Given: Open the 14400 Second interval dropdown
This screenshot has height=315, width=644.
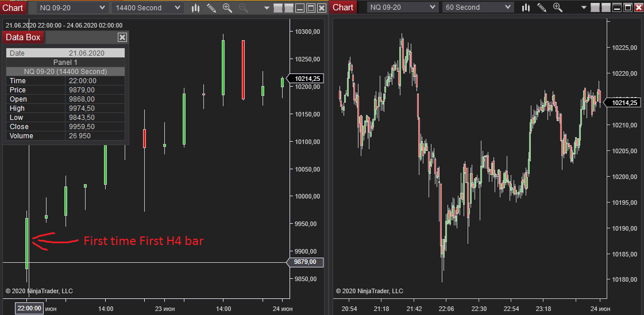Looking at the screenshot, I should [x=148, y=7].
